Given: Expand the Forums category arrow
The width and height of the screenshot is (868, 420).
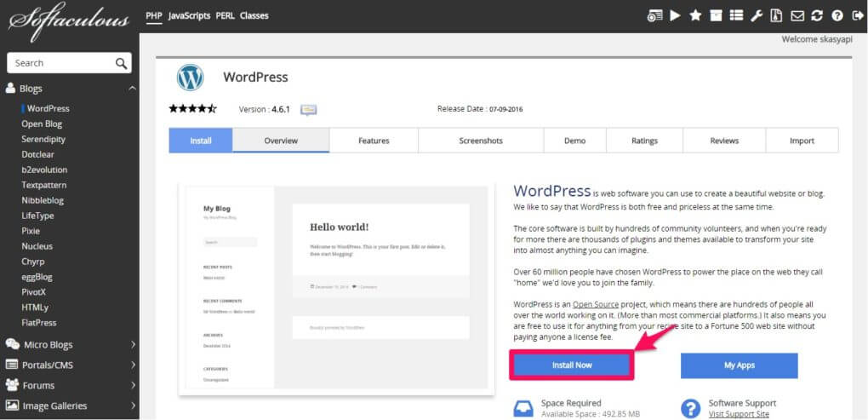Looking at the screenshot, I should click(x=133, y=385).
